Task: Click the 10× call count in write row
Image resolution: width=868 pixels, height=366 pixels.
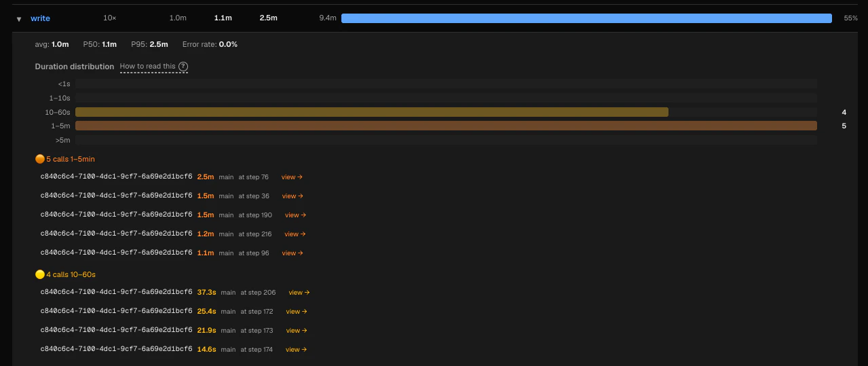Action: (x=109, y=18)
